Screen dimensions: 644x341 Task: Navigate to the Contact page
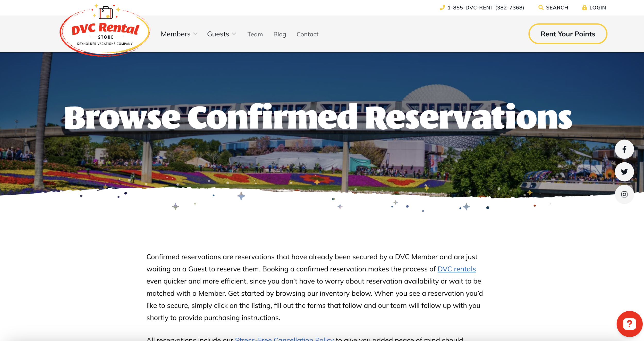click(307, 34)
